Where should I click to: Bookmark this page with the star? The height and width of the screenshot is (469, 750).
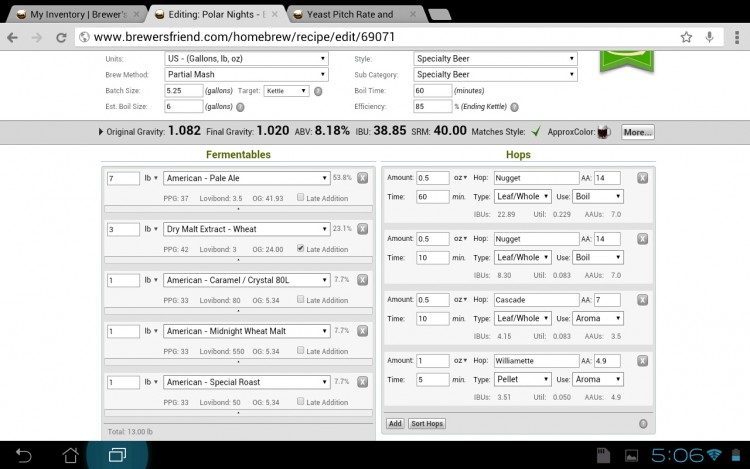coord(686,37)
